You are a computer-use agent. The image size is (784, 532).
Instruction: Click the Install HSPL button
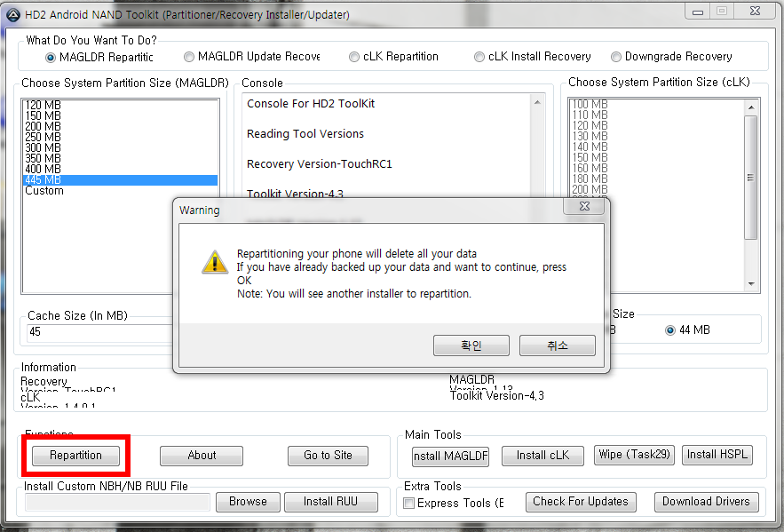pos(717,455)
